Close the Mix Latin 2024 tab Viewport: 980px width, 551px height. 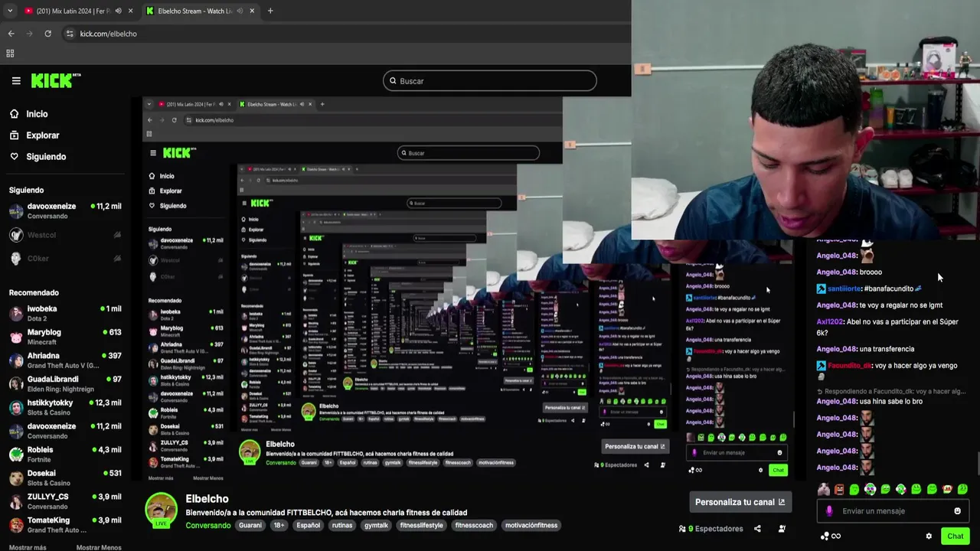click(131, 11)
